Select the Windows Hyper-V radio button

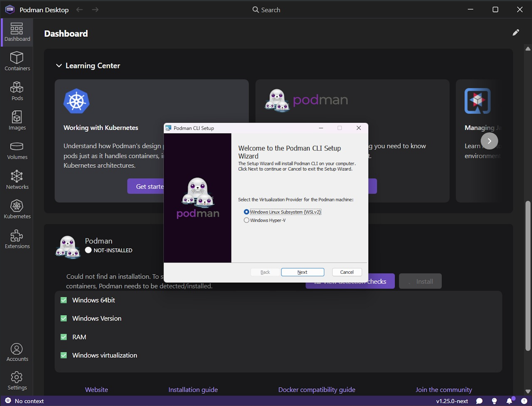246,220
